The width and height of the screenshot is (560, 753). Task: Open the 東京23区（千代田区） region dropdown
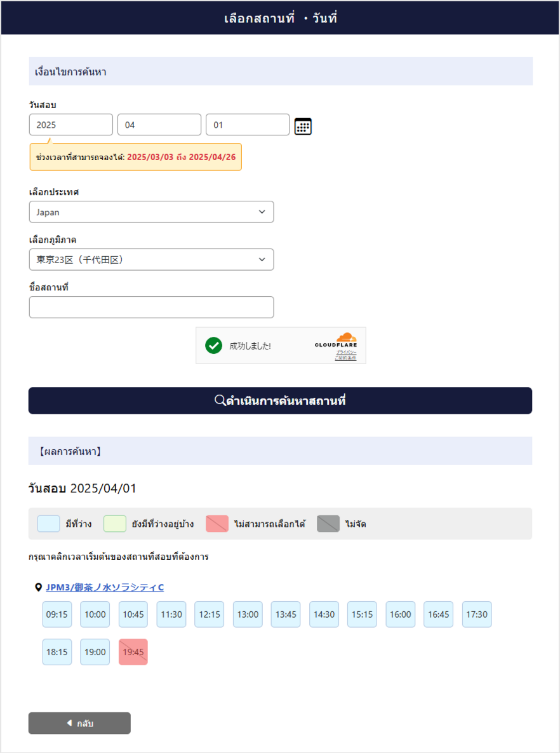click(x=151, y=259)
